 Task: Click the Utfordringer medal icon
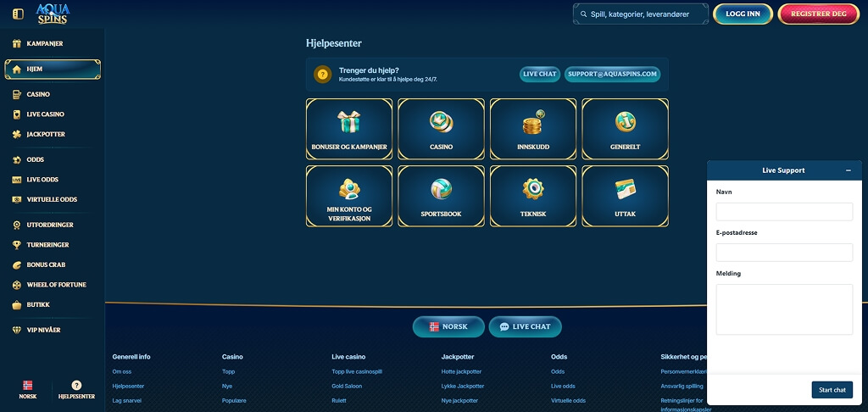tap(17, 225)
